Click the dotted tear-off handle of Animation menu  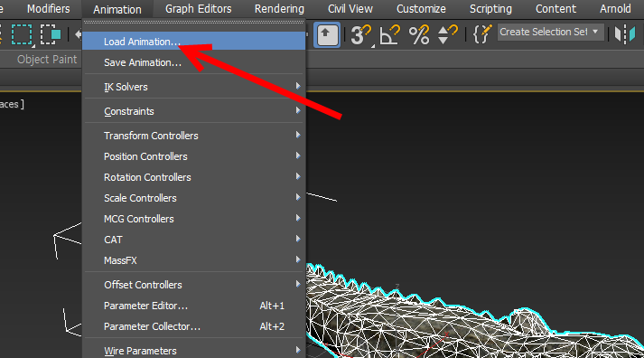(x=194, y=23)
